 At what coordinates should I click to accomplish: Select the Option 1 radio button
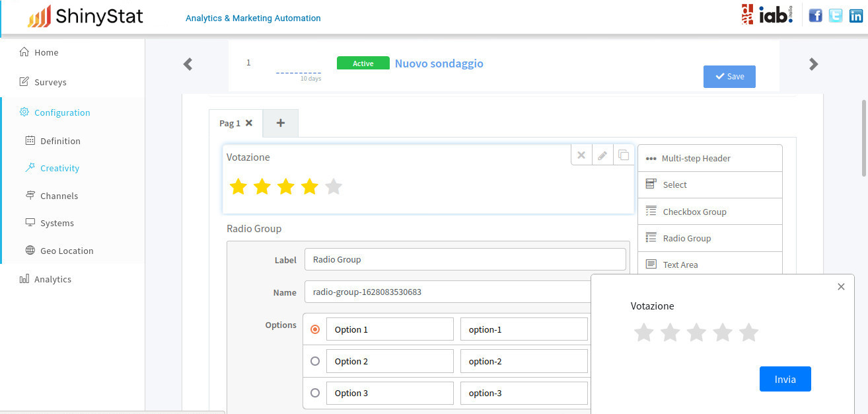315,329
